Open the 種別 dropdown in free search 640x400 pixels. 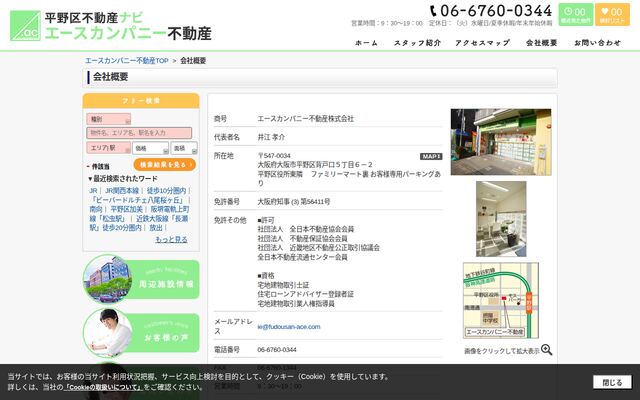tap(109, 119)
